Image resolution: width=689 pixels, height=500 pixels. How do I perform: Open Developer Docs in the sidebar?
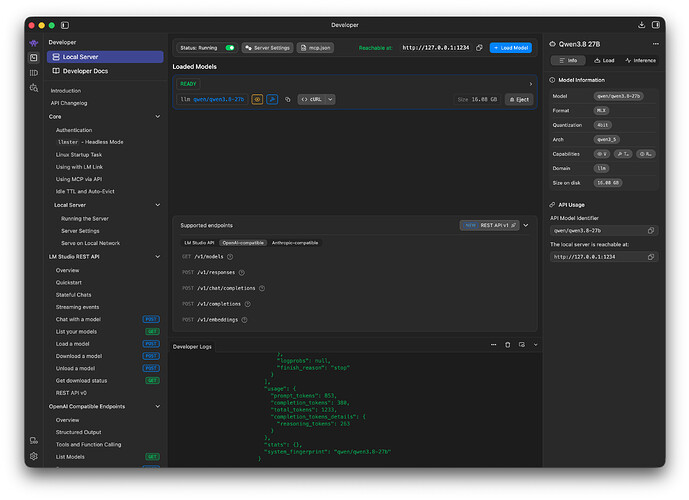point(105,71)
